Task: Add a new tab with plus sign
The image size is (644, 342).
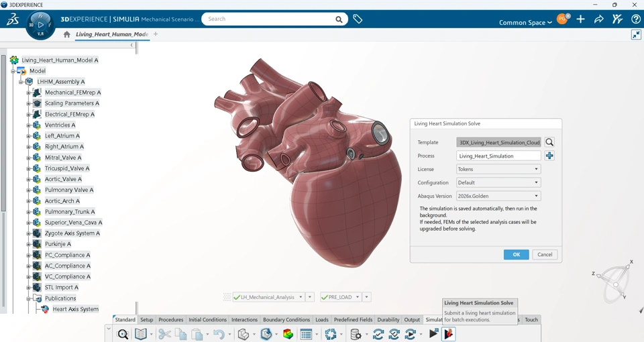Action: click(x=156, y=34)
